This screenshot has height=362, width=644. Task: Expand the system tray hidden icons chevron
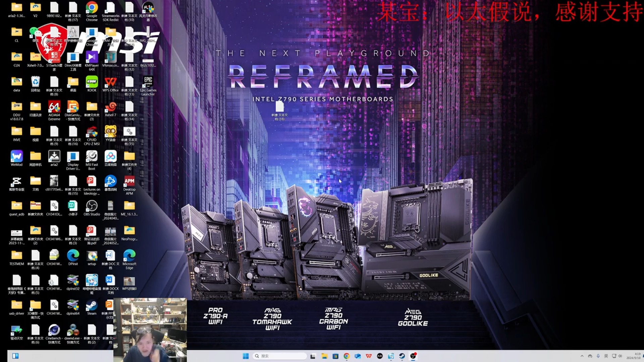(x=582, y=356)
